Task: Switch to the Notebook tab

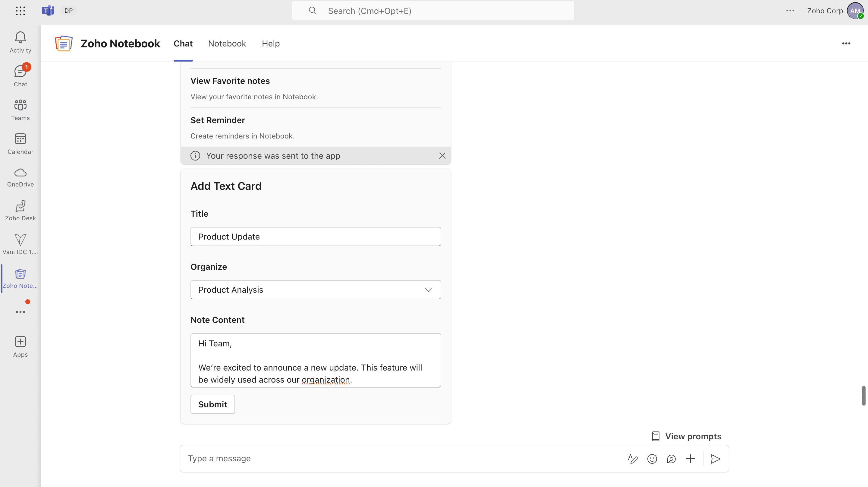Action: pos(227,43)
